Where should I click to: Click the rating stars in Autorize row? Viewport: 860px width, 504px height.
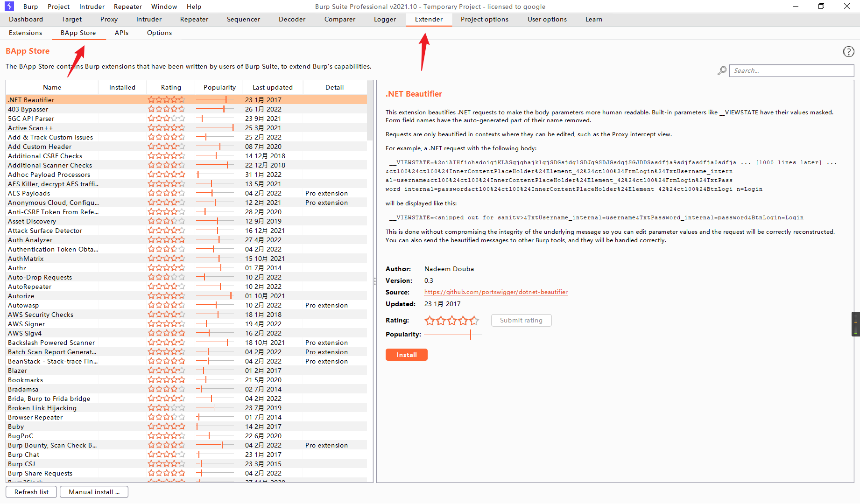click(x=167, y=296)
